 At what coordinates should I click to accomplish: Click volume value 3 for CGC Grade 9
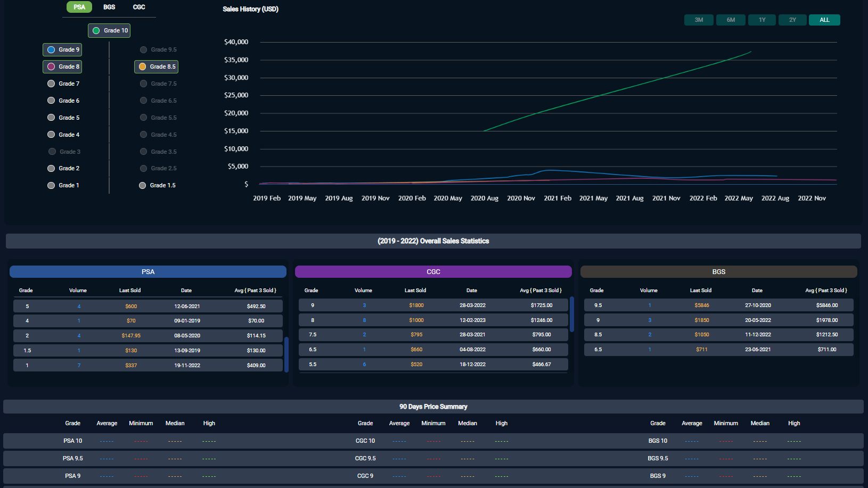[364, 305]
